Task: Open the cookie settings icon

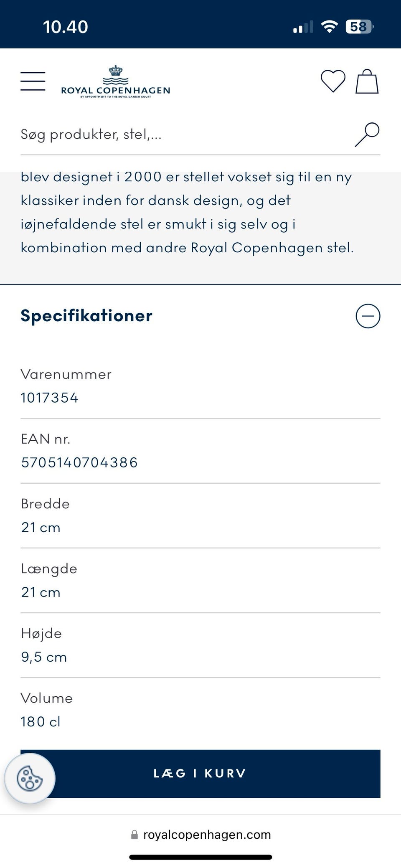Action: pyautogui.click(x=30, y=778)
